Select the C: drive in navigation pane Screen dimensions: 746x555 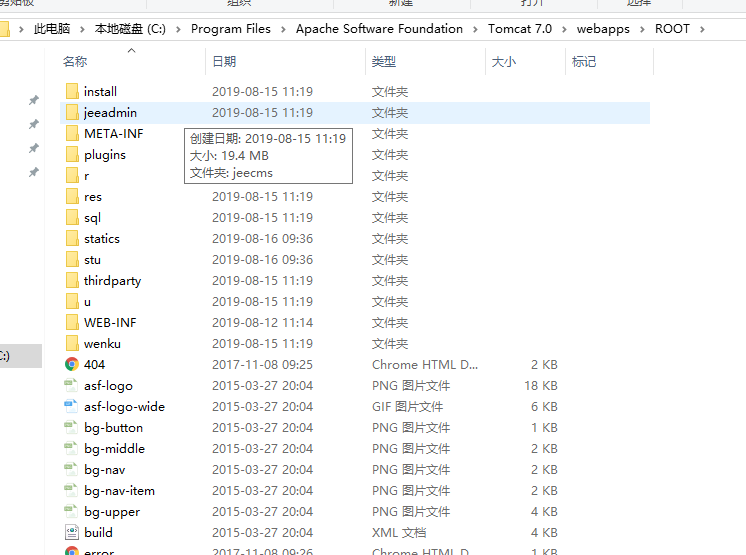pyautogui.click(x=21, y=356)
